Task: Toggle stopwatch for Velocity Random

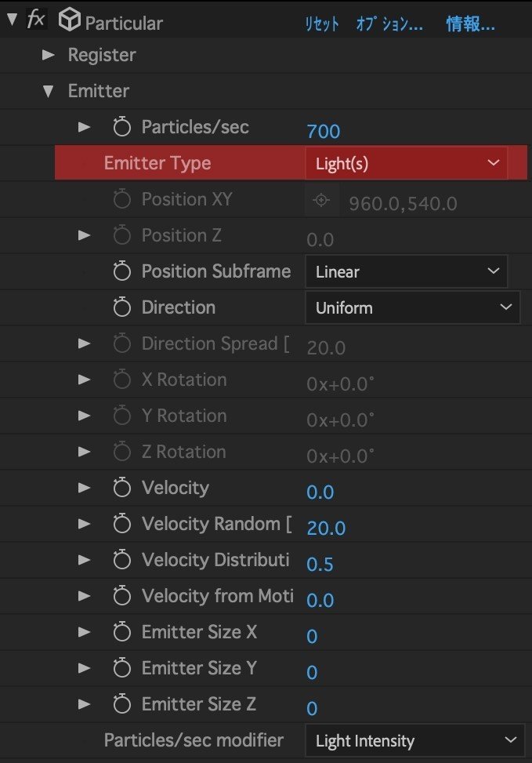Action: pos(121,524)
